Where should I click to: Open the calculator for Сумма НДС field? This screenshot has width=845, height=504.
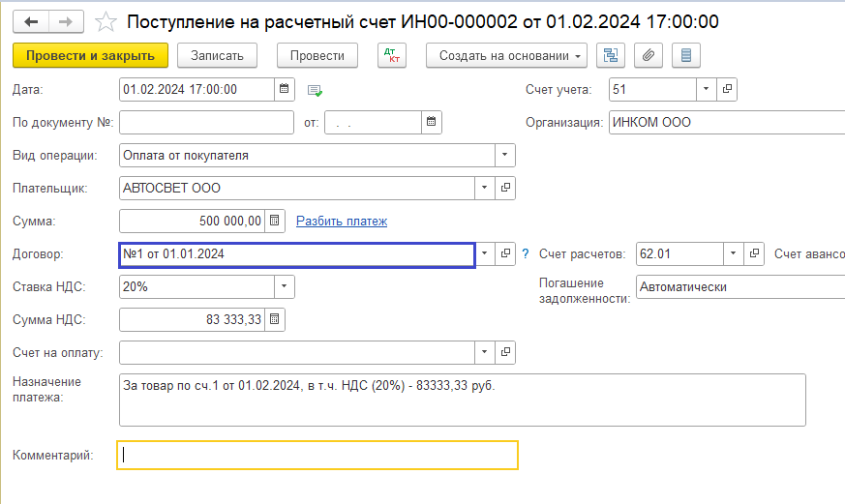(x=275, y=319)
